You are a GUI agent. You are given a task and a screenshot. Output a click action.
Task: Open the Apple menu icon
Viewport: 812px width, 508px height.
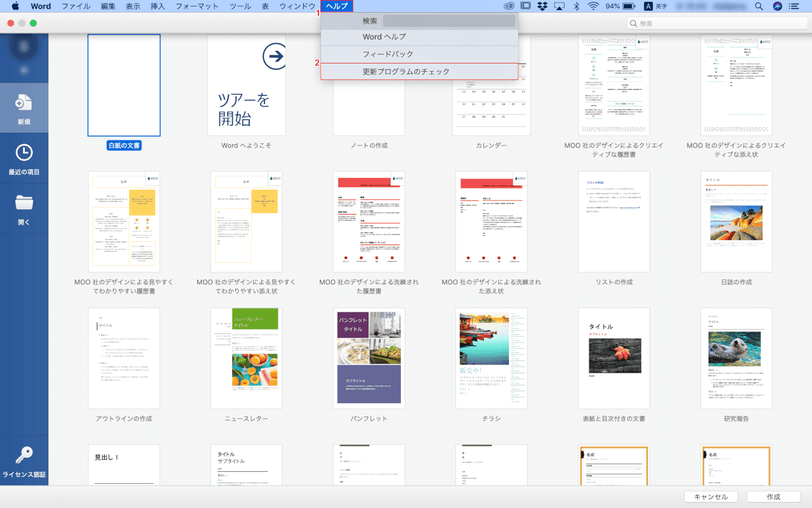coord(15,6)
